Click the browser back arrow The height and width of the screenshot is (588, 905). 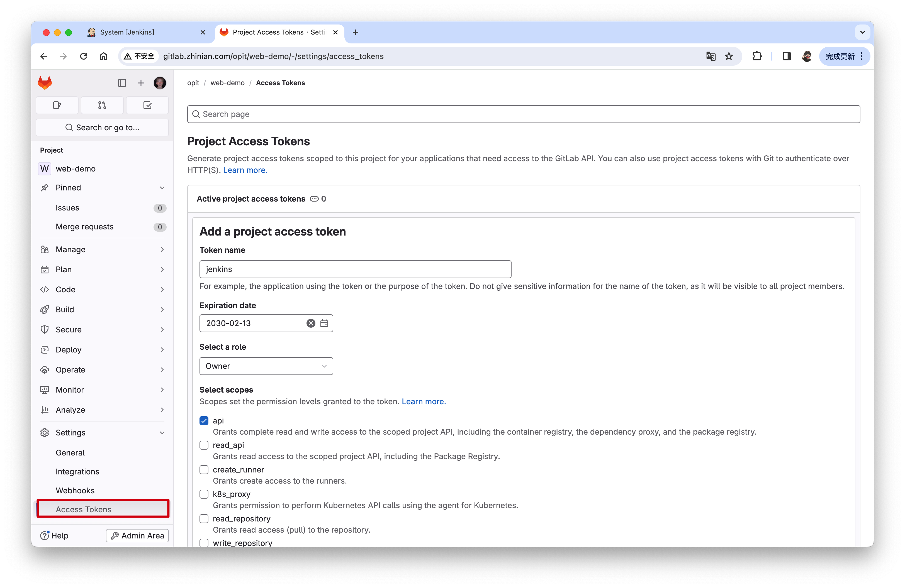[x=44, y=56]
